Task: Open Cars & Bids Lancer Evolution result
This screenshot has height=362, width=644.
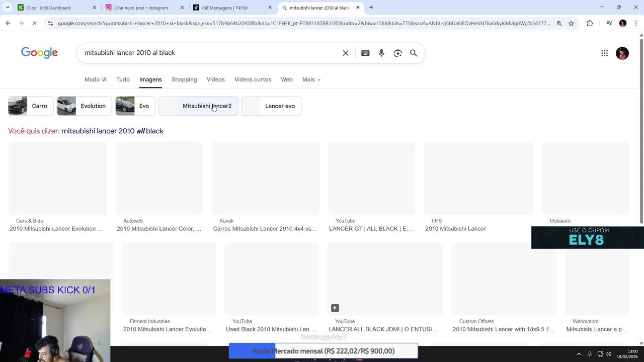Action: click(x=57, y=187)
